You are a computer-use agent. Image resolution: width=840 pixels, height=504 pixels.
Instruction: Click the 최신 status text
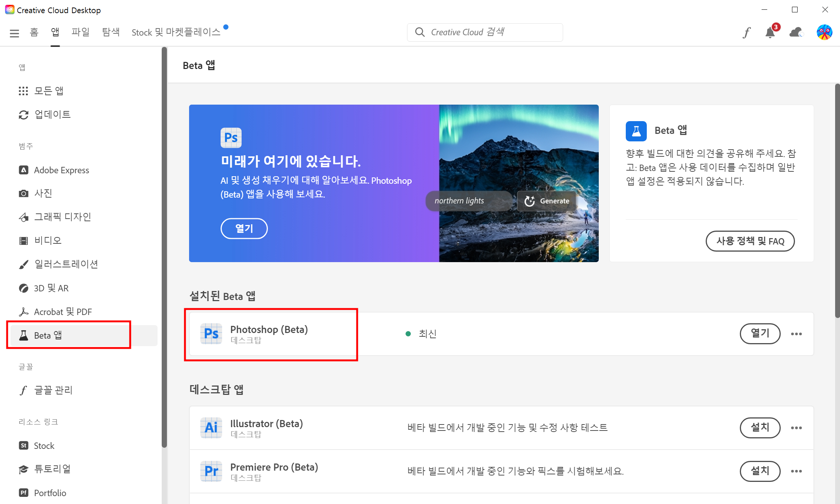point(427,334)
